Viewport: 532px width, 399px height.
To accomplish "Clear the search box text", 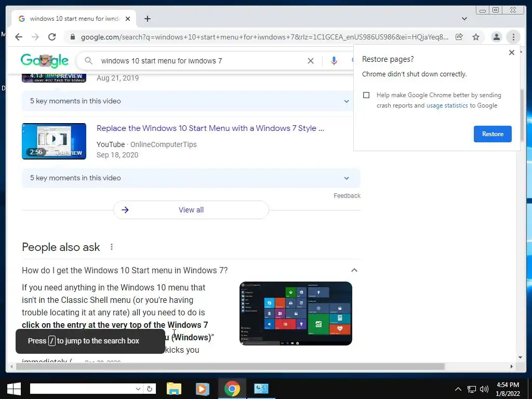I will [x=311, y=61].
